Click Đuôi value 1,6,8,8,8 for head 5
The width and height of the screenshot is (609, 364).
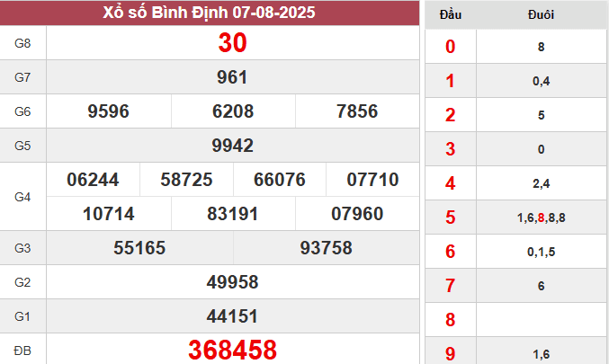click(541, 218)
